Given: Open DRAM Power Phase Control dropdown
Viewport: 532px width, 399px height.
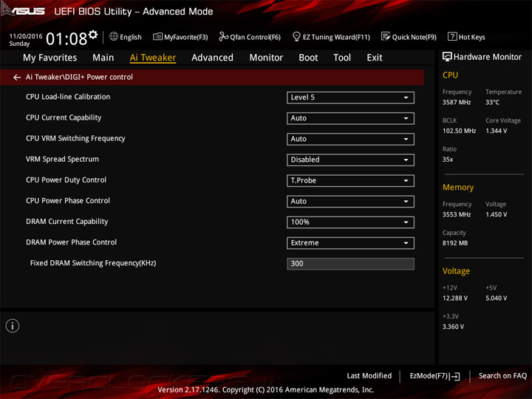Looking at the screenshot, I should pos(350,243).
